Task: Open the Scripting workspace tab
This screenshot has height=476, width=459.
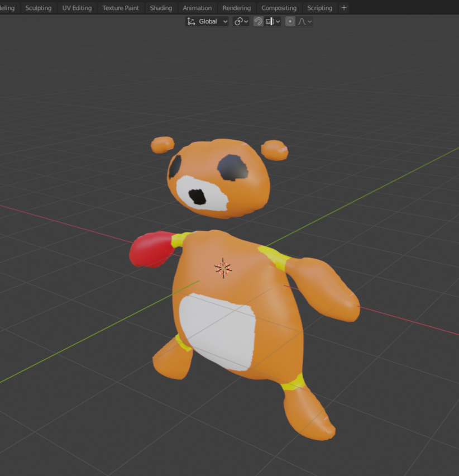Action: coord(320,8)
